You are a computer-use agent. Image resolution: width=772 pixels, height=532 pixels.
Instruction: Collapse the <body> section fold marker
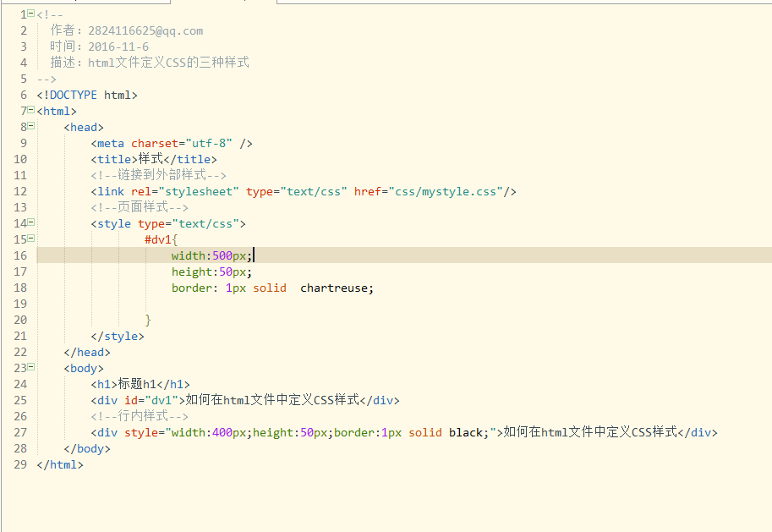(31, 367)
